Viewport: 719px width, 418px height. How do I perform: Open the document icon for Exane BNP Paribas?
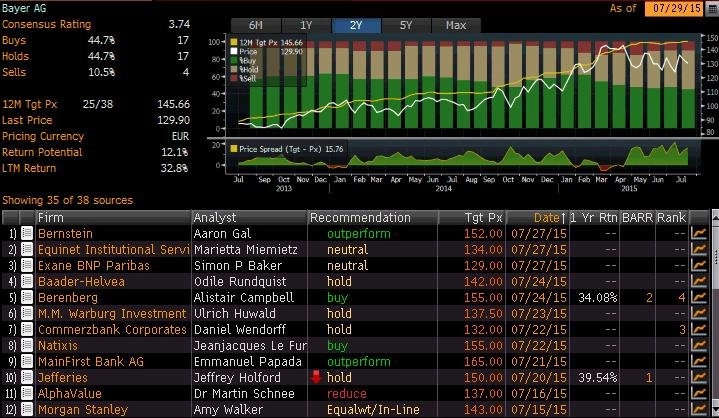coord(27,265)
